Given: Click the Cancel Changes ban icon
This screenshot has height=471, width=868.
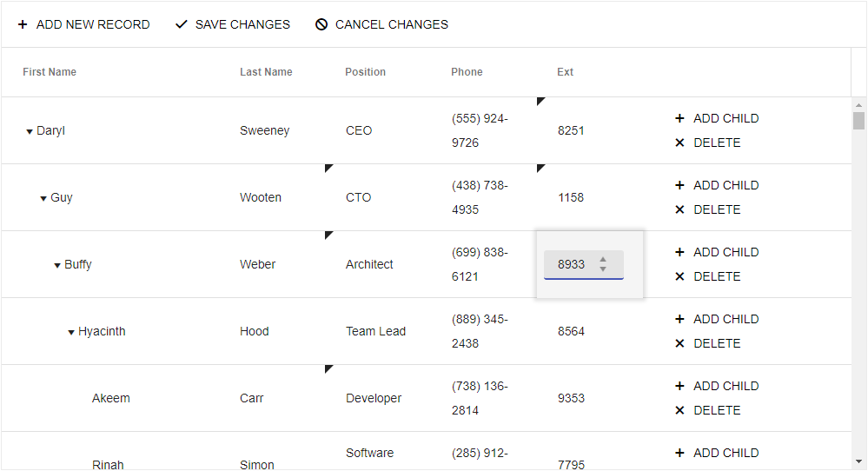Looking at the screenshot, I should (321, 25).
